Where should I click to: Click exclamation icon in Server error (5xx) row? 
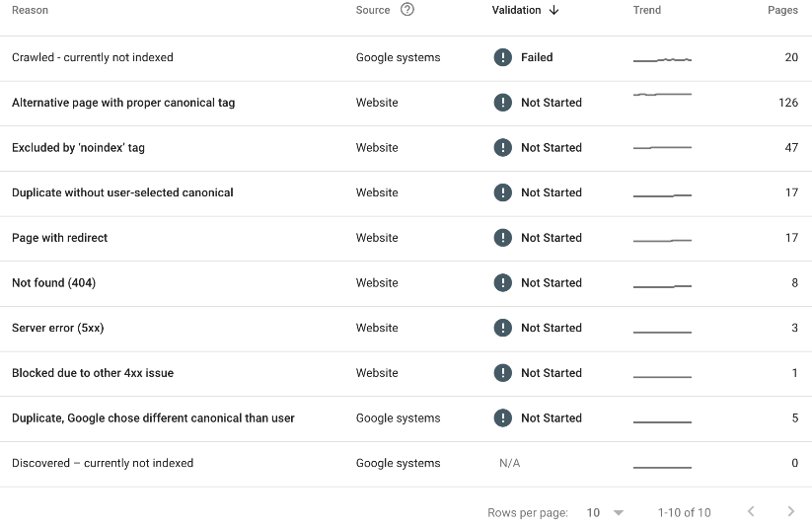tap(503, 328)
